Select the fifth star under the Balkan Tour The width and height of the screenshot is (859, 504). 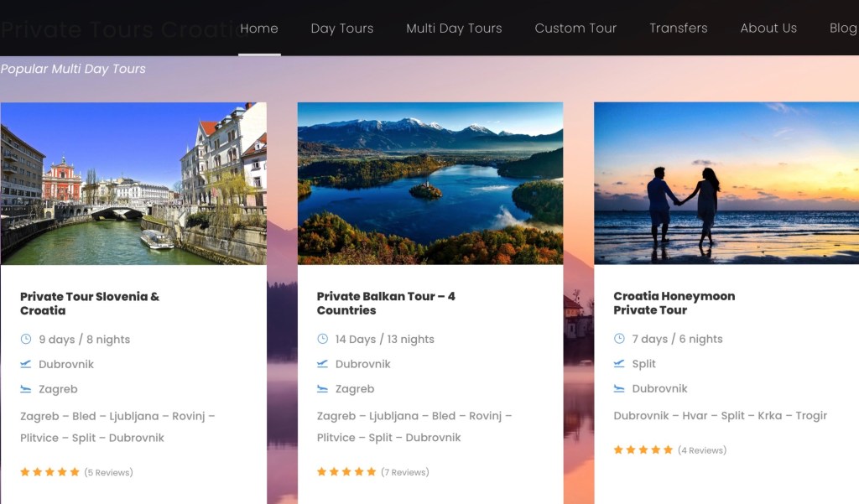pyautogui.click(x=372, y=471)
